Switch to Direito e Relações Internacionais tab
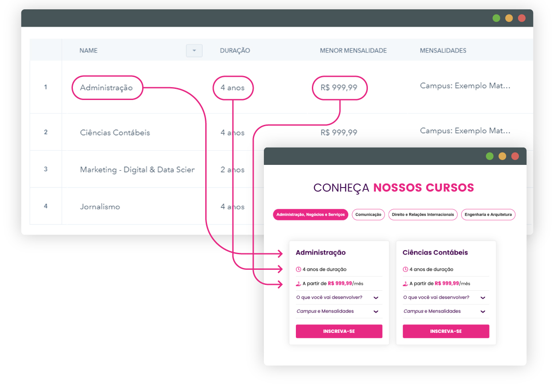Screen dimensions: 558x392 click(x=423, y=215)
